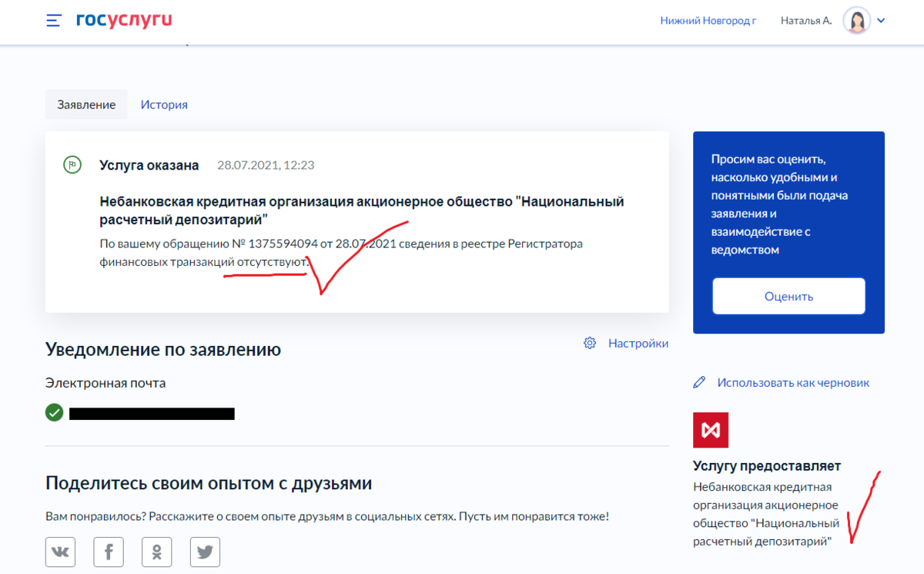Expand the profile dropdown chevron

tap(882, 21)
